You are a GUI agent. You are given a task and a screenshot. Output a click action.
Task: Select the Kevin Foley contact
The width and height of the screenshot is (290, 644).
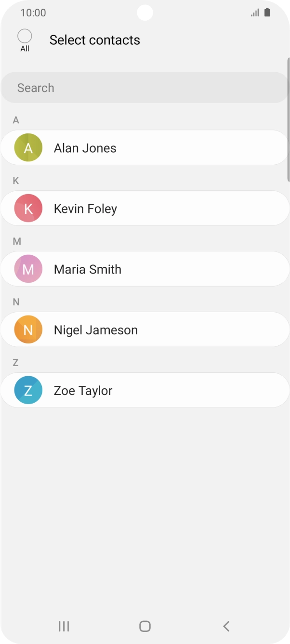[145, 208]
